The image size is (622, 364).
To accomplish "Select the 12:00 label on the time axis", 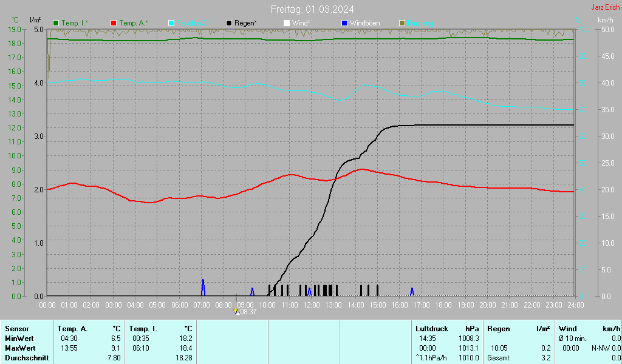I will point(312,305).
